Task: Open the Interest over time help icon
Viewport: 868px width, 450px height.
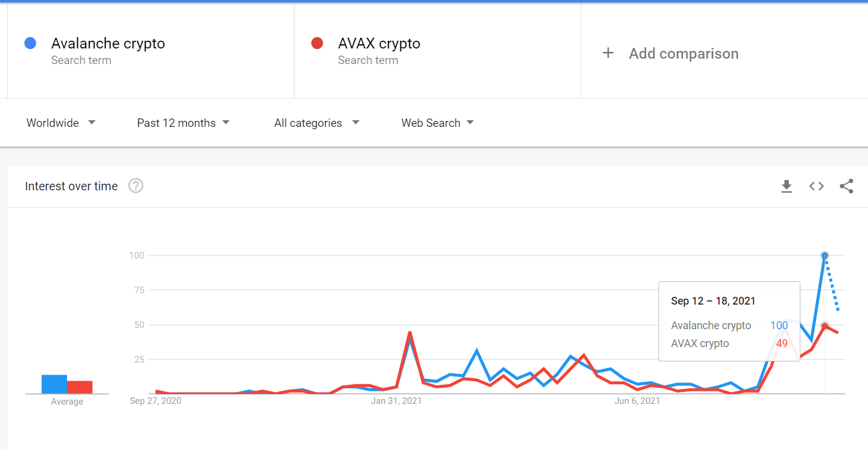Action: point(136,186)
